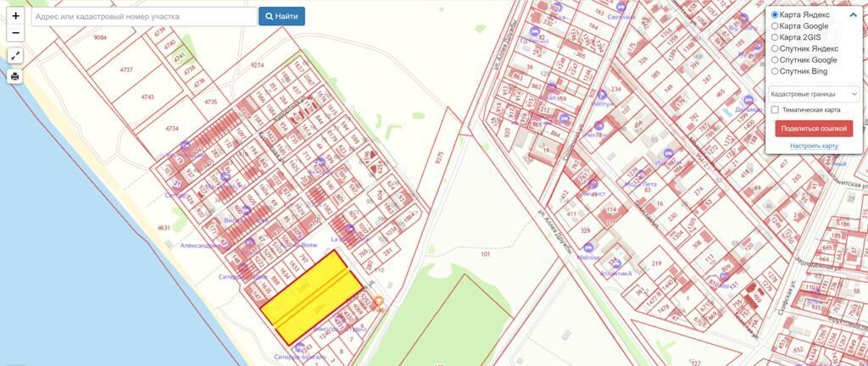Click the orange food marker near yellow parcel
Screen dimensions: 868x366
379,301
